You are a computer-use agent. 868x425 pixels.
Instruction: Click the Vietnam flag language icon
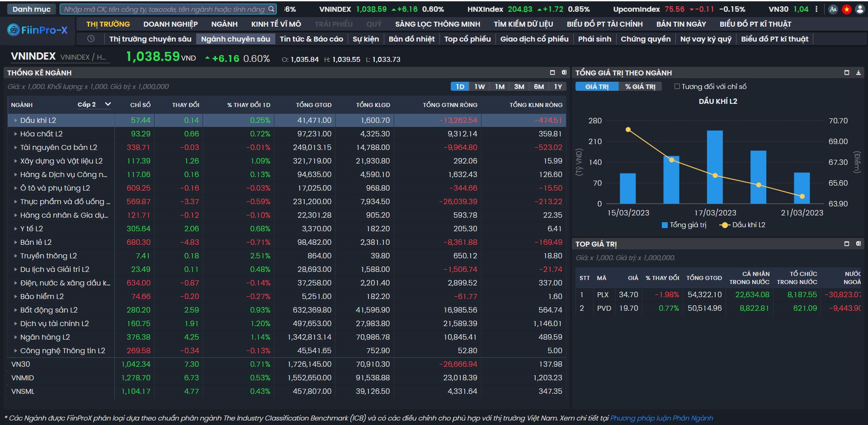tap(846, 9)
